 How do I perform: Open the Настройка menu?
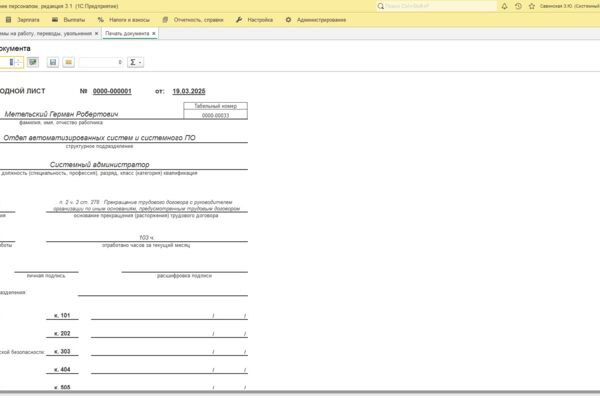click(260, 20)
